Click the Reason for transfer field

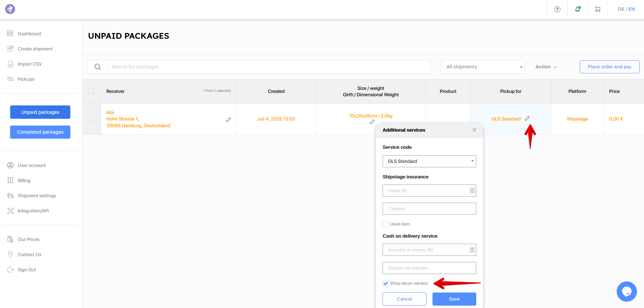(x=429, y=268)
